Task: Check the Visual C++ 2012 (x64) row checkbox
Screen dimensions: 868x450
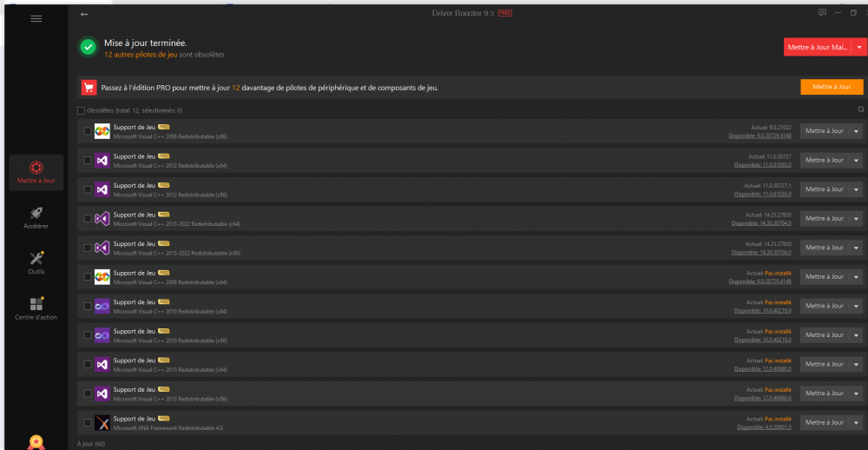Action: 88,160
